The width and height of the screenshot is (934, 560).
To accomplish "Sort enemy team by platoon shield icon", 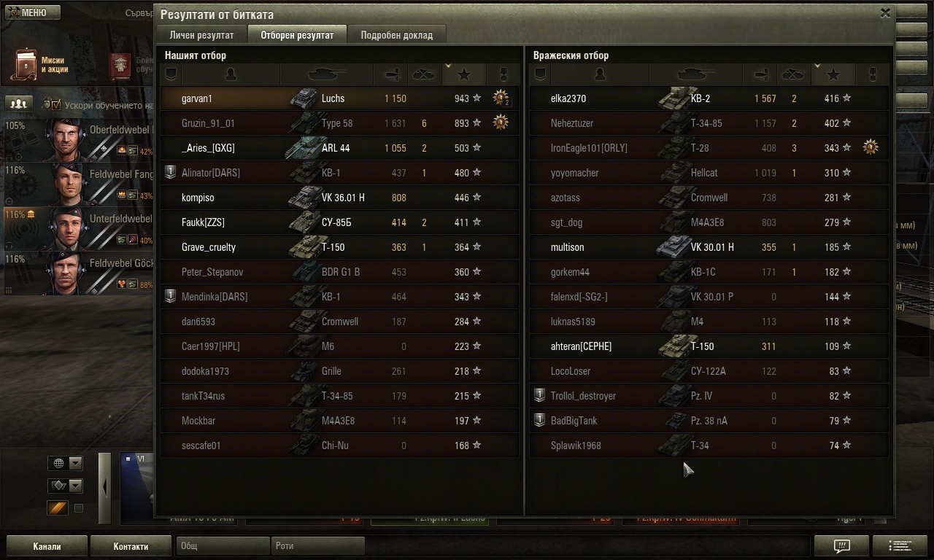I will [x=540, y=74].
